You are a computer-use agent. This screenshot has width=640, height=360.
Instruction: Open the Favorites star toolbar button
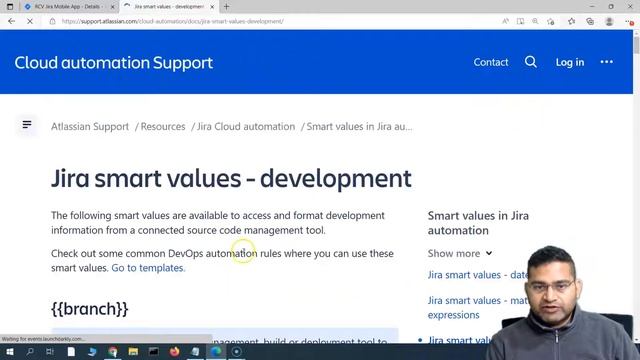click(571, 21)
